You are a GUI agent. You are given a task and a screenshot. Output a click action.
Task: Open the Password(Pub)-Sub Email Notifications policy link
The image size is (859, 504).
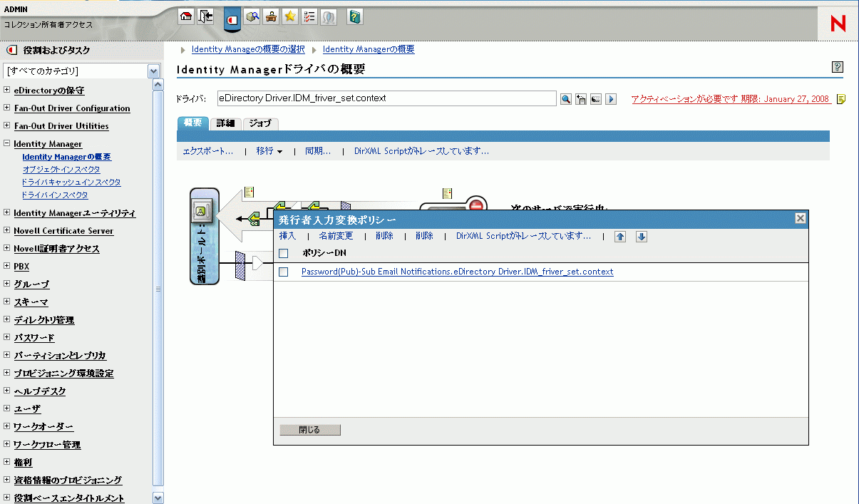(x=457, y=272)
